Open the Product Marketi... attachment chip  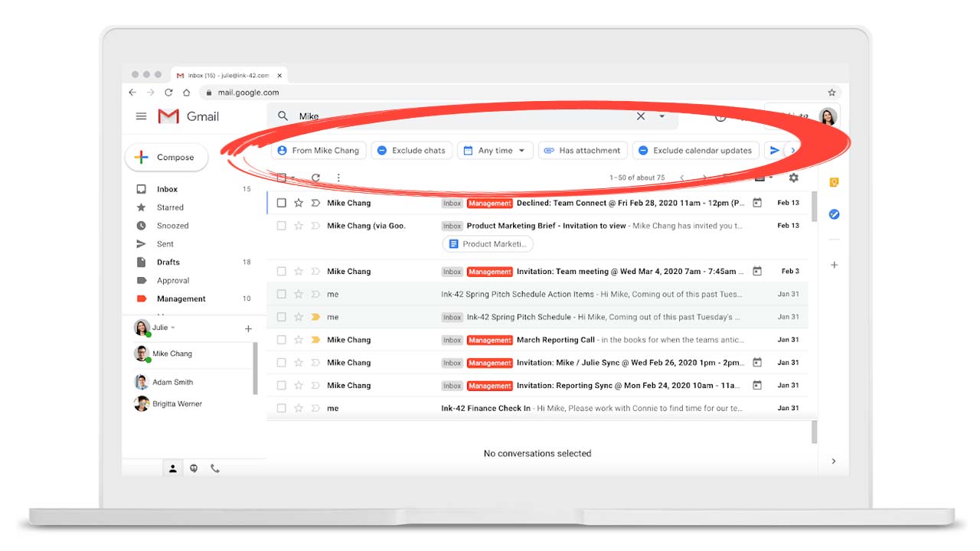[488, 244]
